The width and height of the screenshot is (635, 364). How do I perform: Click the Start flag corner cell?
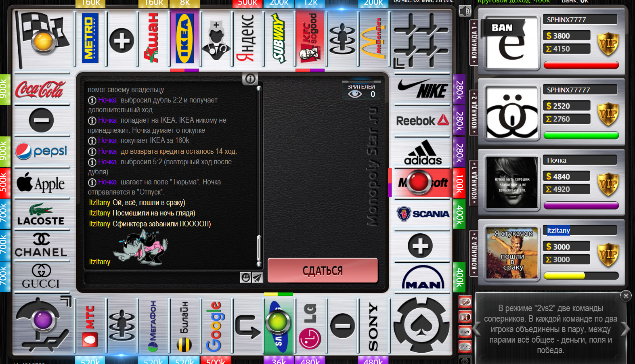pos(42,39)
